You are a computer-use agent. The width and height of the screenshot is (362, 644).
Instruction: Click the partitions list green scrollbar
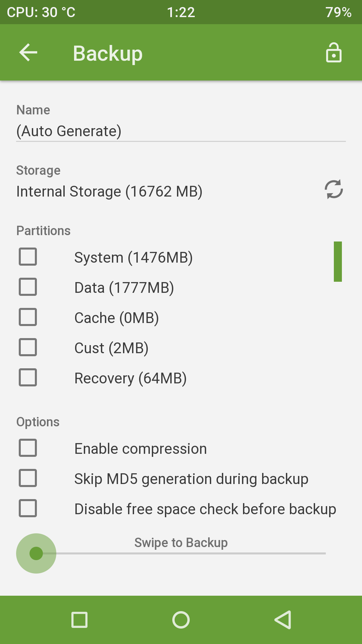click(338, 262)
